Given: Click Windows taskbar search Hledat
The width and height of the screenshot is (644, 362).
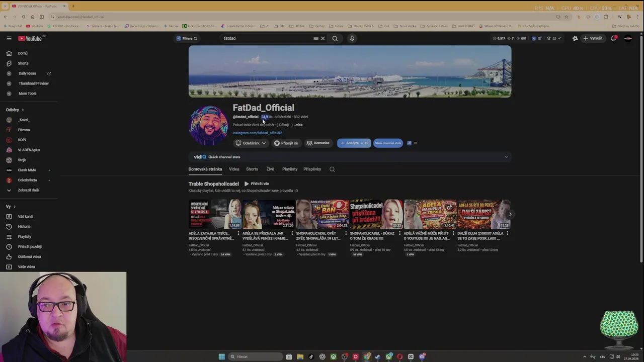Looking at the screenshot, I should (255, 356).
